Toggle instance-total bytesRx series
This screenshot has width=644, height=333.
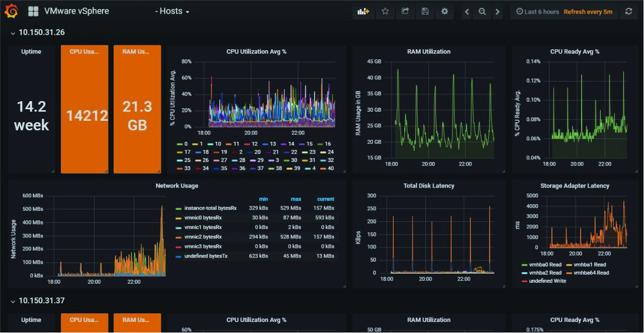pyautogui.click(x=206, y=208)
